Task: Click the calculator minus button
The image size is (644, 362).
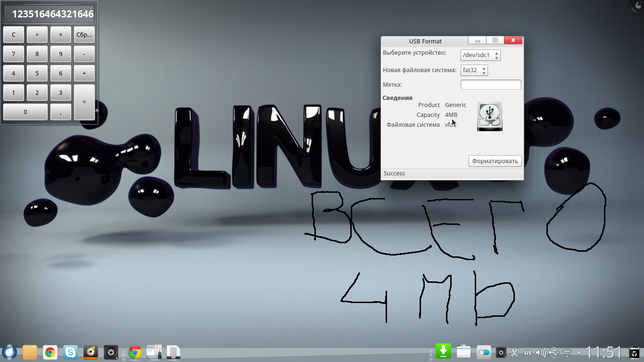Action: point(84,54)
